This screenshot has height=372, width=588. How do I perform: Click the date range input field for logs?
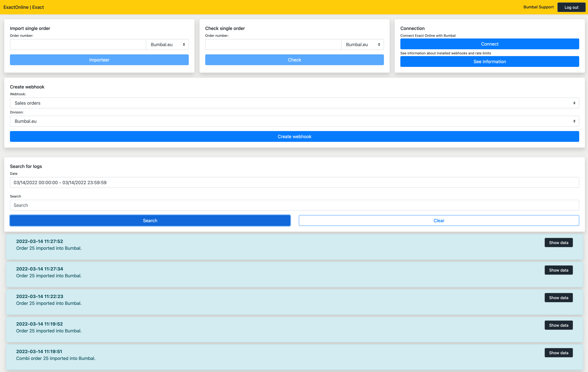[x=294, y=182]
